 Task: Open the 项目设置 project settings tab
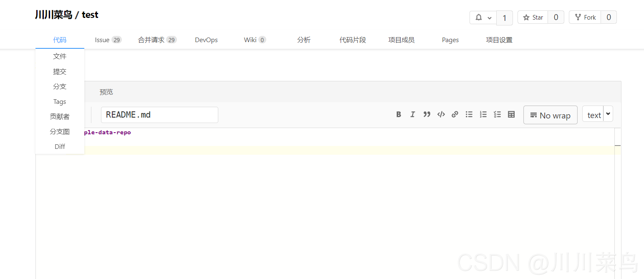click(x=499, y=40)
